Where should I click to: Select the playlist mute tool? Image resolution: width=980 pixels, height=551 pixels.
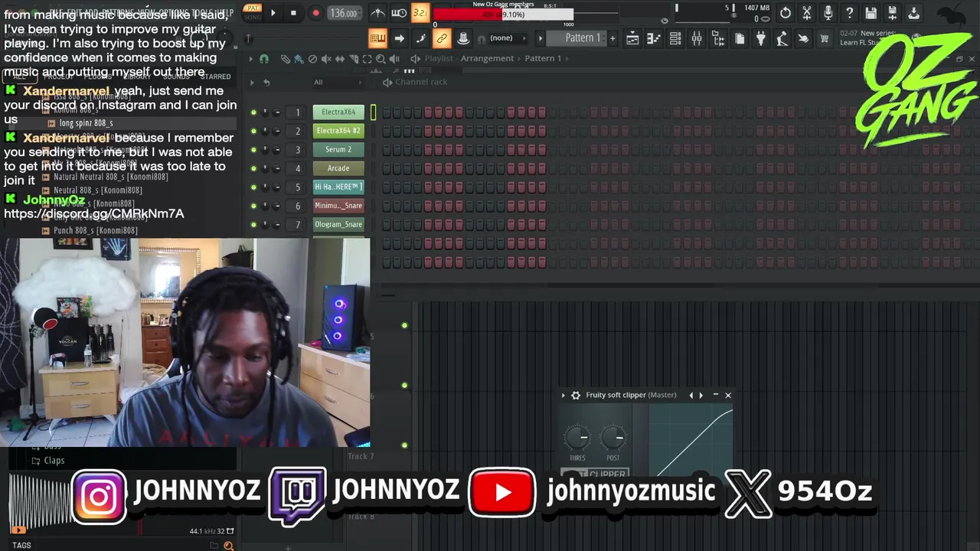[x=326, y=59]
